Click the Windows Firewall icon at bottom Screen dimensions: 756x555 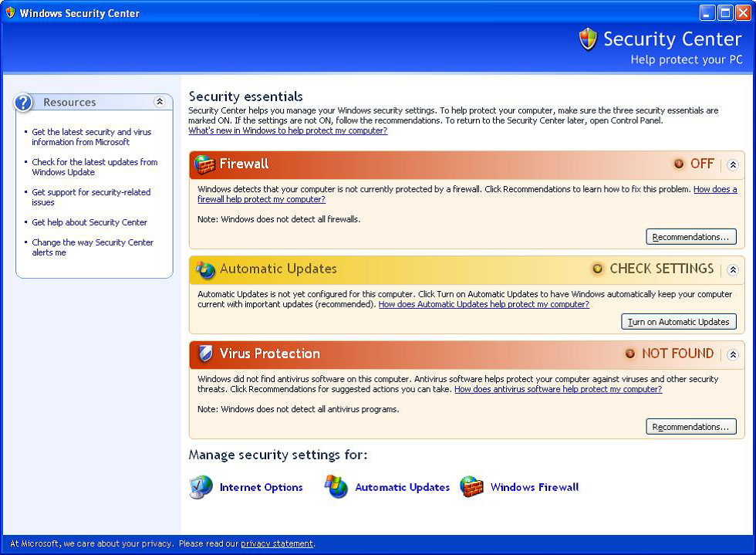tap(471, 486)
